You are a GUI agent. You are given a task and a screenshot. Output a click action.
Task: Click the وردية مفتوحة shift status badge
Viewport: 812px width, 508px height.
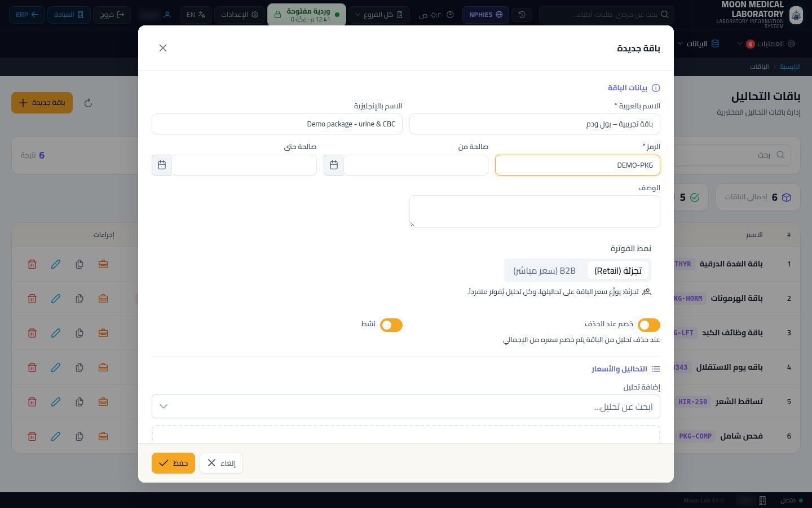pos(306,15)
